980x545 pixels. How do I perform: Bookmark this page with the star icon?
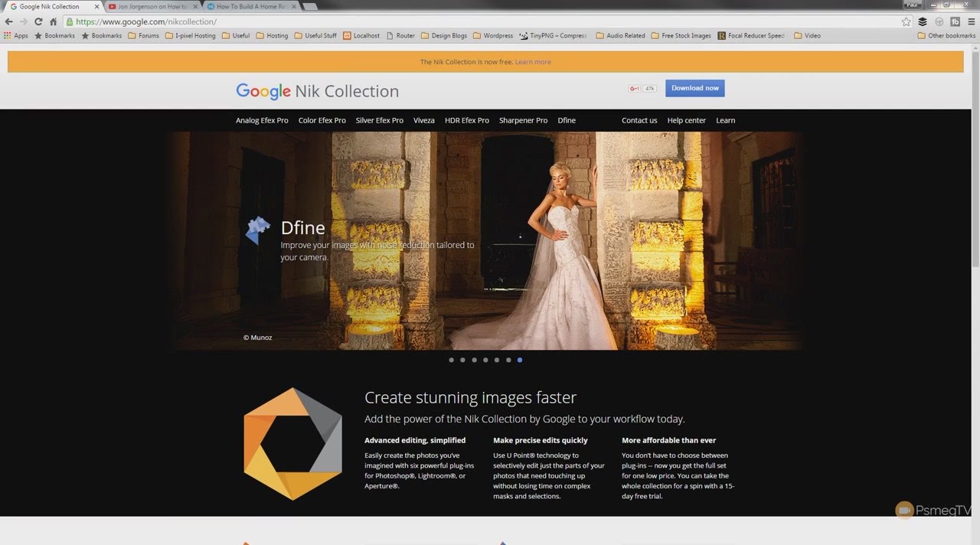pyautogui.click(x=906, y=21)
